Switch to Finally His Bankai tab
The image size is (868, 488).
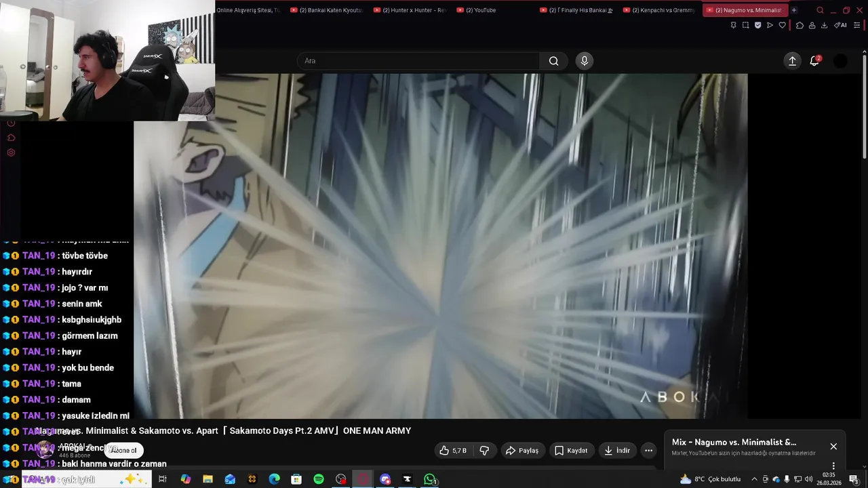coord(576,10)
